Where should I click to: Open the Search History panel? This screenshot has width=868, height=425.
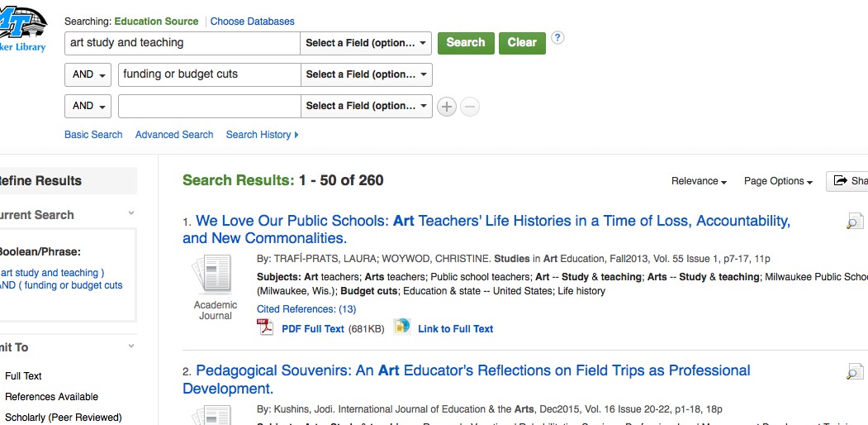(262, 135)
